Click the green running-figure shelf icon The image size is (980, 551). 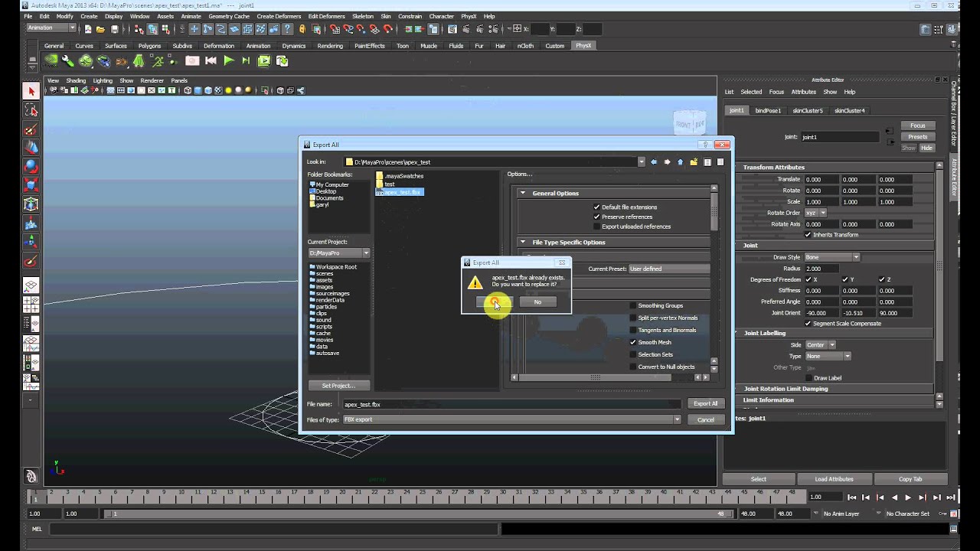[157, 61]
